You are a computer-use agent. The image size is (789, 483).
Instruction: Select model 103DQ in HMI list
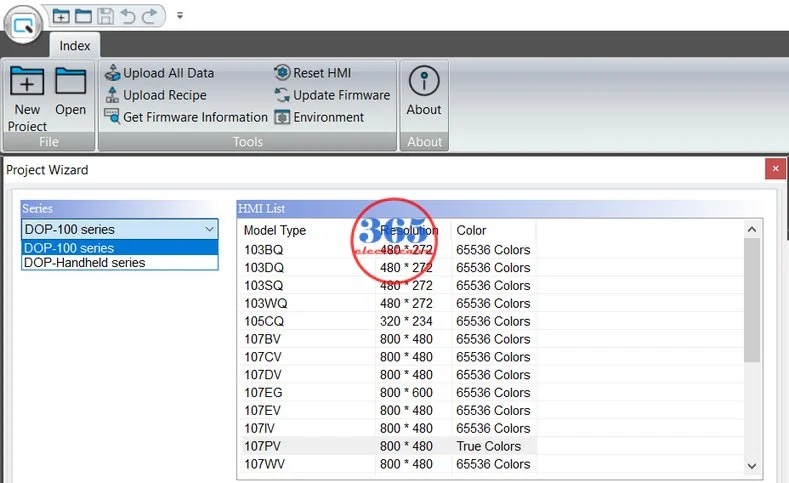pos(264,268)
